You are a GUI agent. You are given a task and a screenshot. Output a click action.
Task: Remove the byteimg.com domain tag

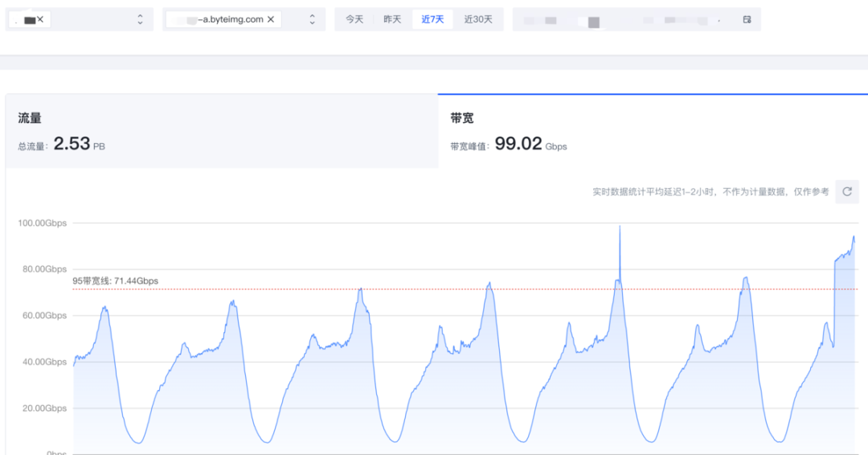271,19
